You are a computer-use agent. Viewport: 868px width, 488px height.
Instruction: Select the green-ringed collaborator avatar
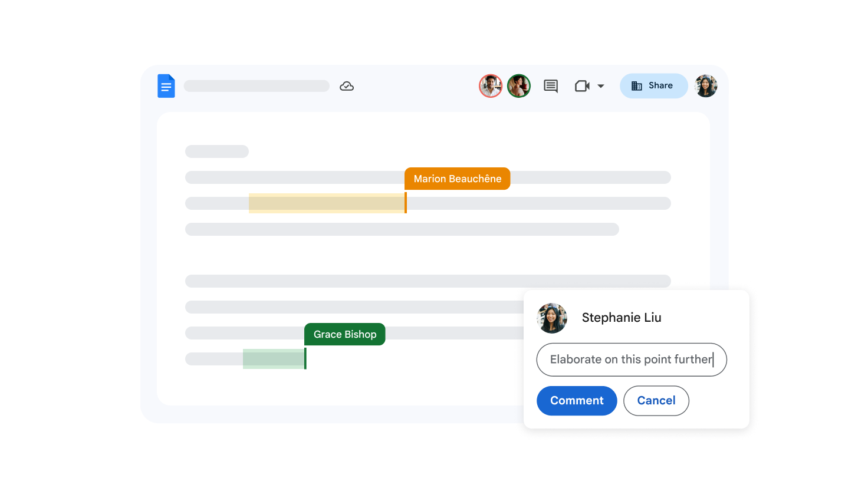[519, 86]
